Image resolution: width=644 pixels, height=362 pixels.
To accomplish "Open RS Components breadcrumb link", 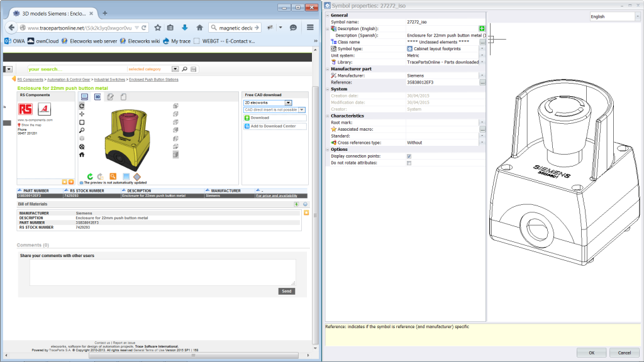I will 30,80.
